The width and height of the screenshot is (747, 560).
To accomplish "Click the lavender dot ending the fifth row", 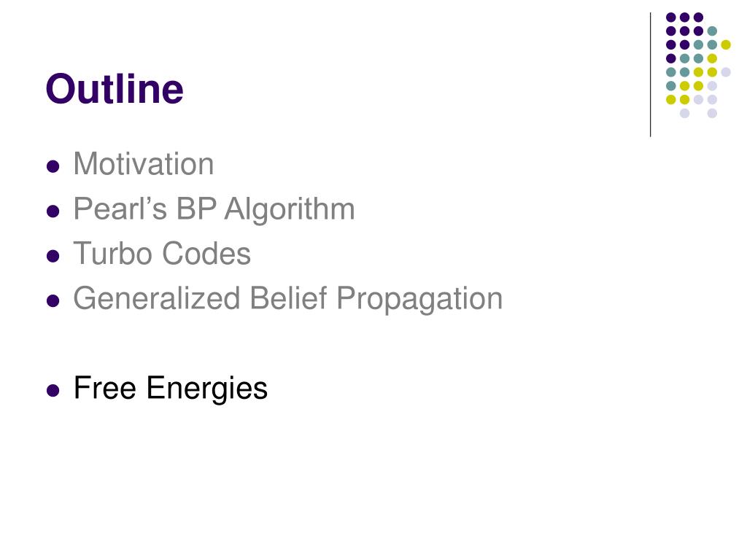I will [x=726, y=72].
